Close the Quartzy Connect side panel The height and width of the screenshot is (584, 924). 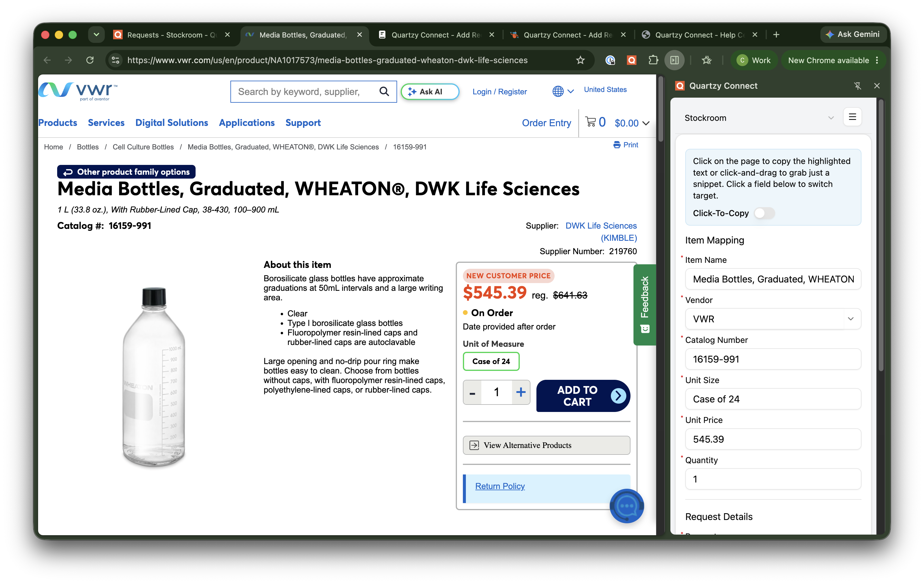coord(877,85)
